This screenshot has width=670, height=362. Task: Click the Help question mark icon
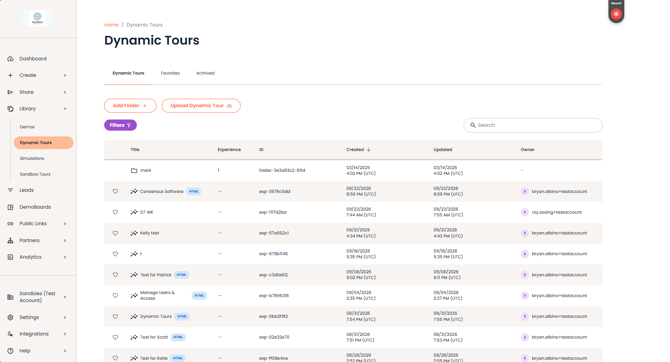click(x=10, y=350)
